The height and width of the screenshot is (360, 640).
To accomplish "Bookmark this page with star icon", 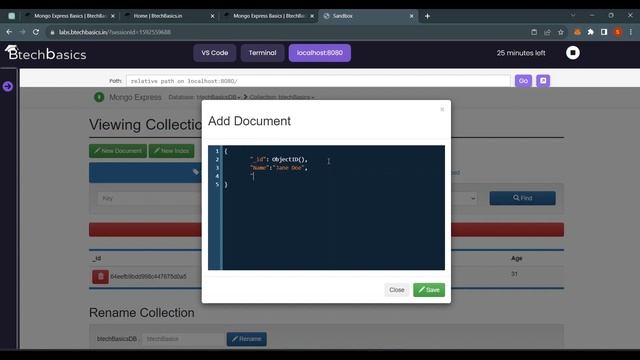I will click(x=560, y=32).
